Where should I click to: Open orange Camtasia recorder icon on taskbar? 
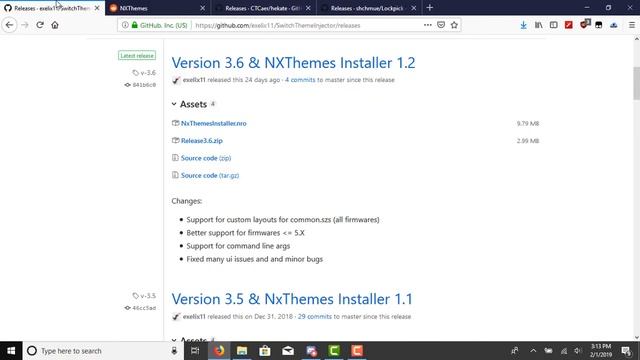(x=357, y=351)
